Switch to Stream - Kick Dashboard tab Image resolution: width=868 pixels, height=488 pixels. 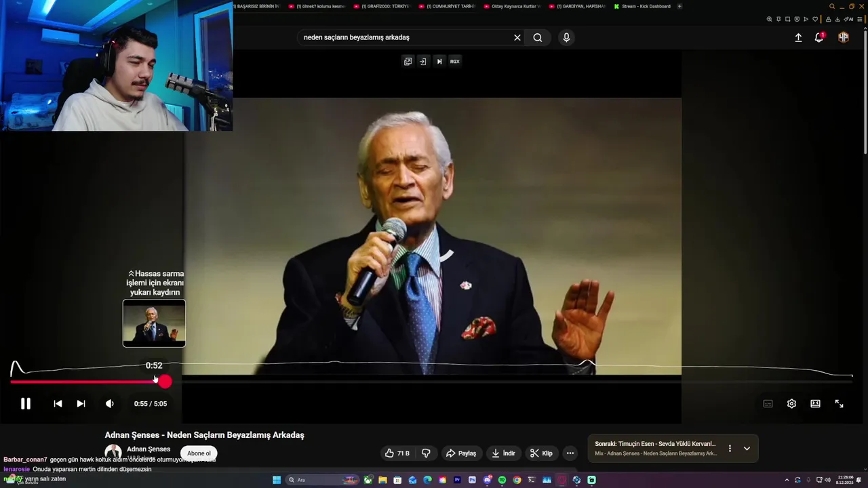(x=642, y=6)
